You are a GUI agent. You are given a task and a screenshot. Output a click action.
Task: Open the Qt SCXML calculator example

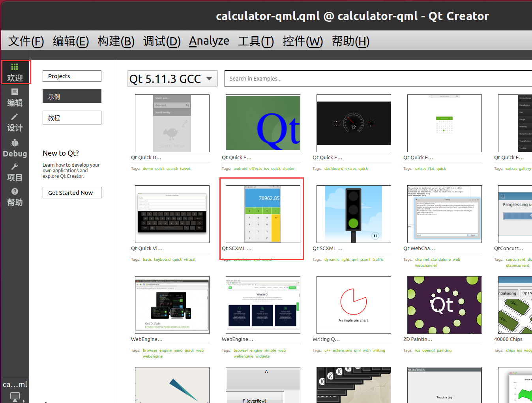click(x=263, y=214)
